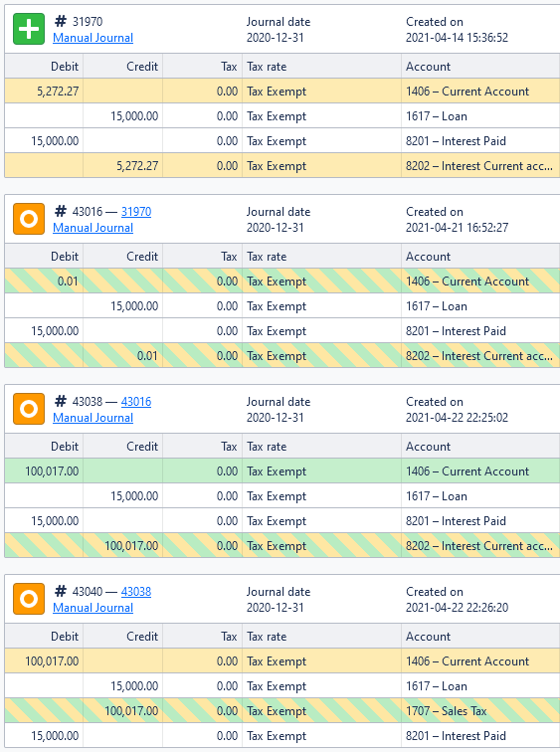Click the hash icon beside 43040
This screenshot has height=752, width=560.
(x=61, y=591)
